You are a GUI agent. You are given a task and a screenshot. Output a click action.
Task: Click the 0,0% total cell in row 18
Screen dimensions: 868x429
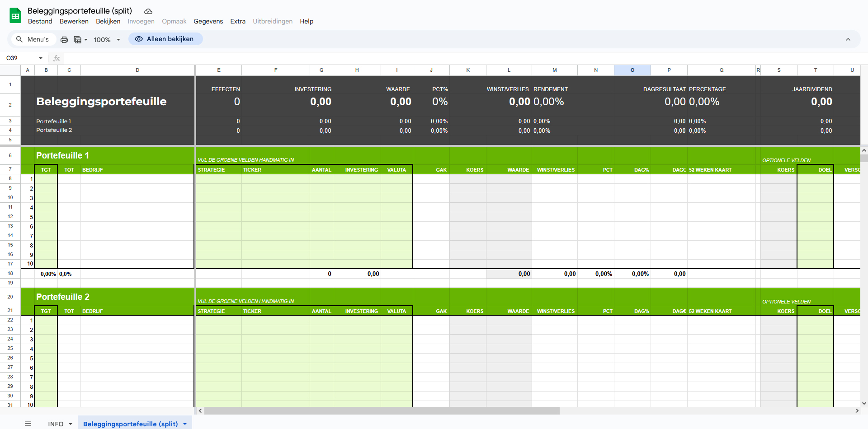click(66, 274)
